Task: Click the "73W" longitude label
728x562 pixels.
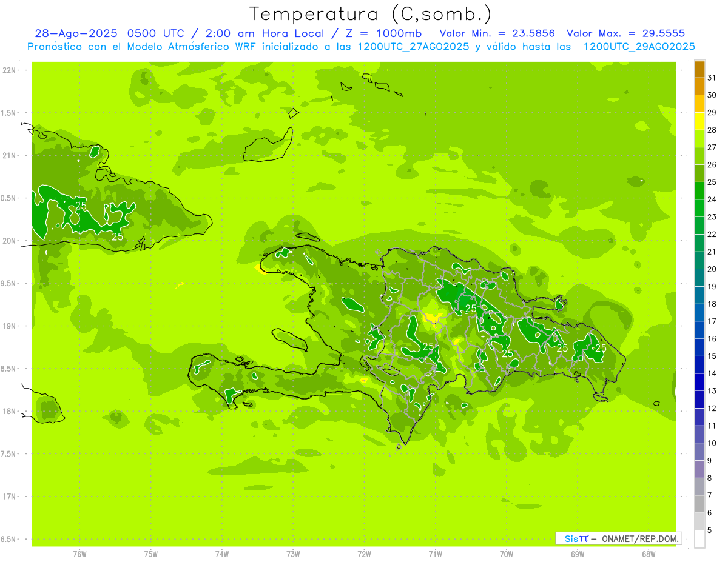Action: [x=293, y=554]
